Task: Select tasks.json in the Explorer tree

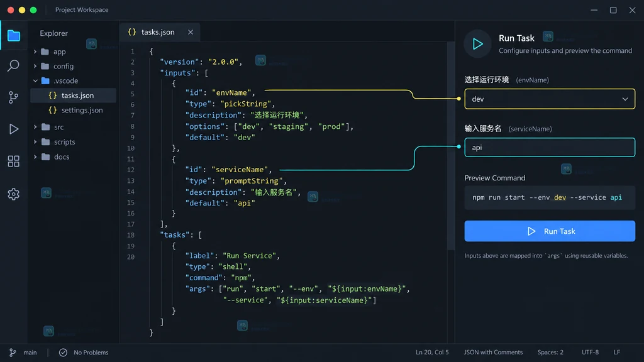Action: tap(74, 96)
